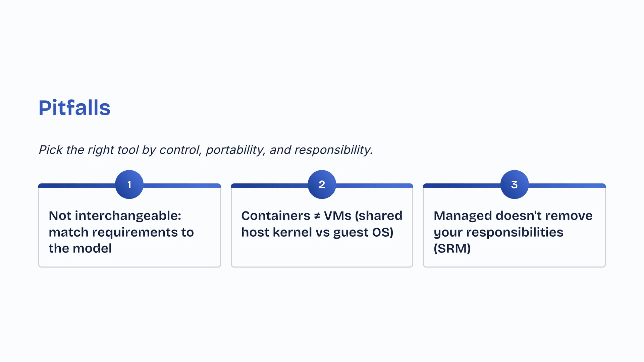Click the number 1 circle badge
This screenshot has width=644, height=362.
pyautogui.click(x=129, y=184)
